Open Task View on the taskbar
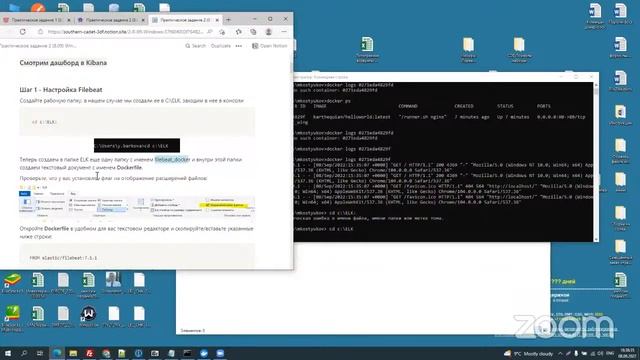The width and height of the screenshot is (640, 360). (40, 353)
